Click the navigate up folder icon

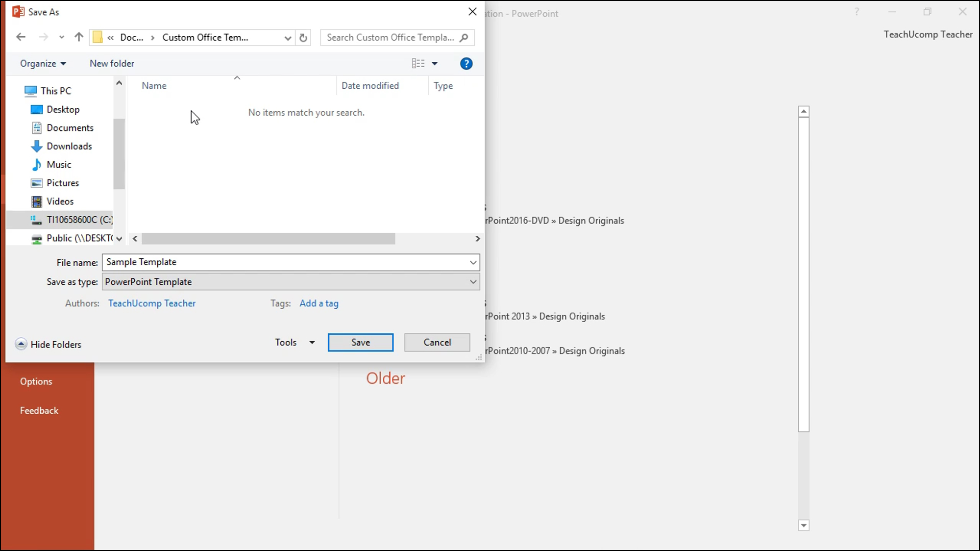tap(78, 37)
